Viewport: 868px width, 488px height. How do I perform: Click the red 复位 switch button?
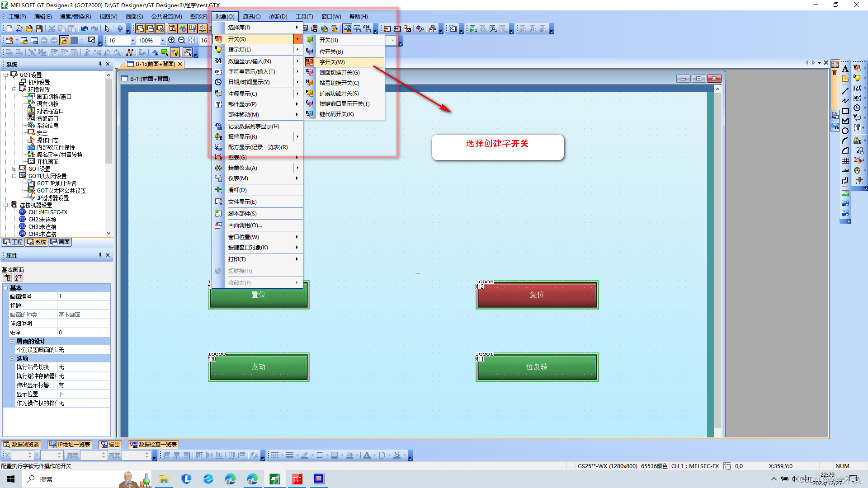537,295
